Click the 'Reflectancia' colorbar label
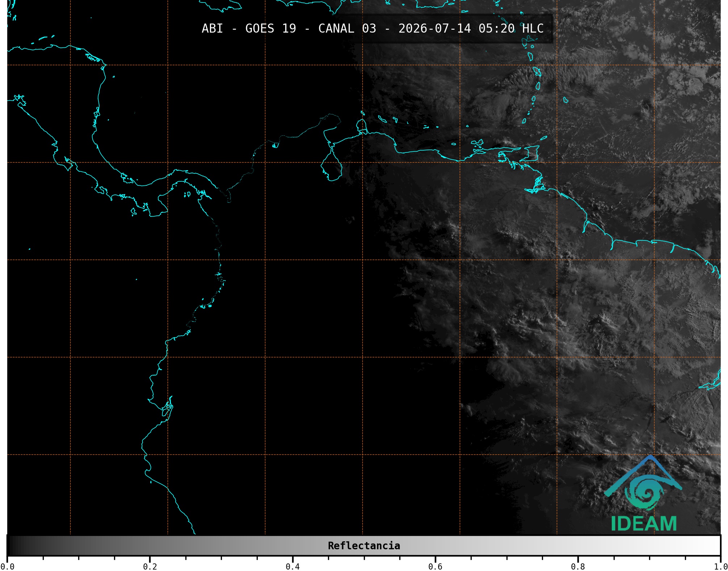 [364, 546]
